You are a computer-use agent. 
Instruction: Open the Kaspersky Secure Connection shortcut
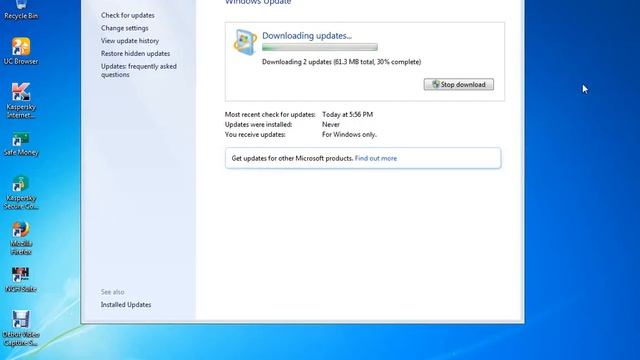click(x=21, y=193)
